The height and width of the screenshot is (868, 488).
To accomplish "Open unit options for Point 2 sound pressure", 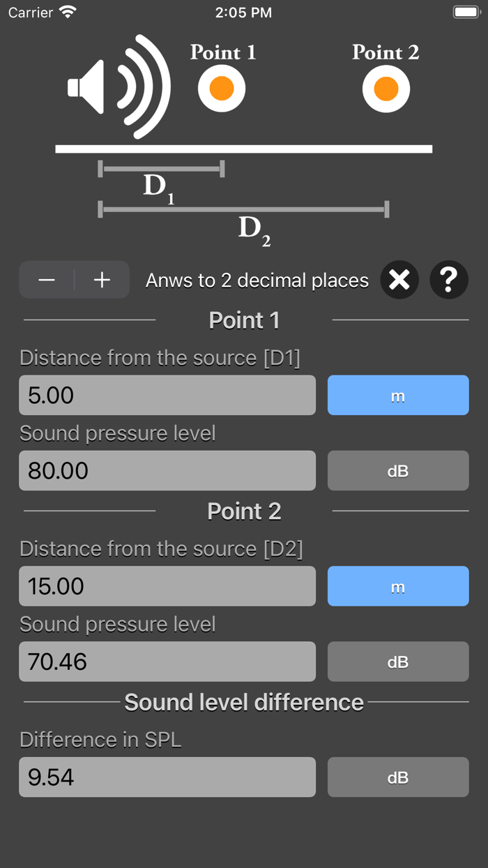I will (x=398, y=661).
